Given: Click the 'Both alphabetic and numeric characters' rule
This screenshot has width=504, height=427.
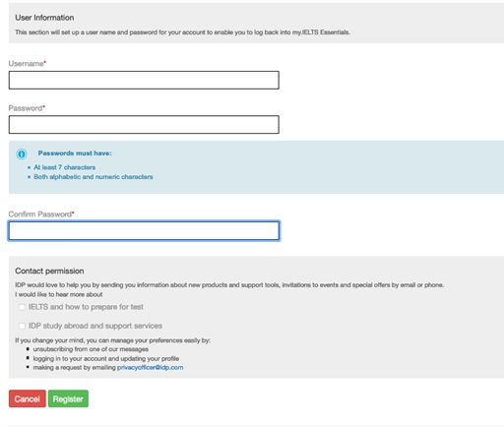Looking at the screenshot, I should (x=94, y=177).
